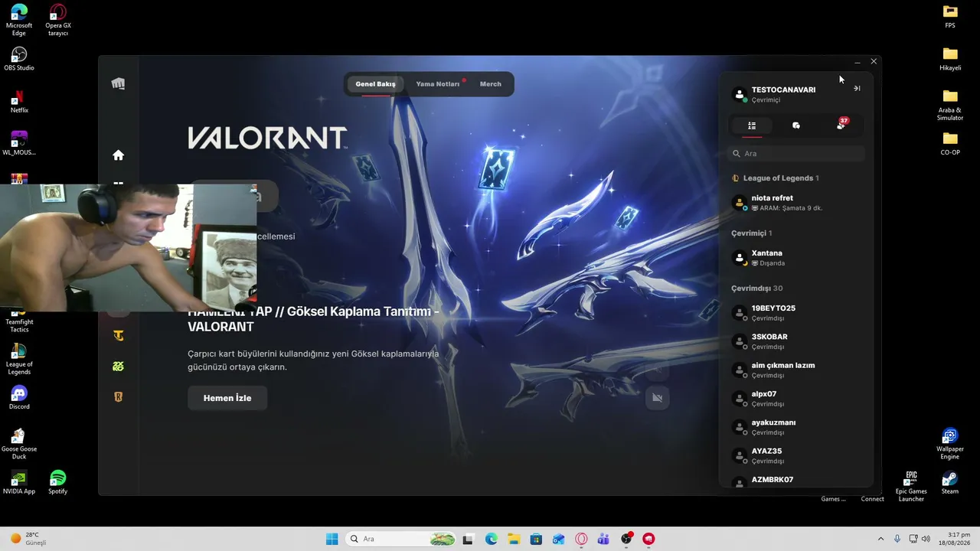The height and width of the screenshot is (551, 980).
Task: Close the Riot Client window
Action: click(x=874, y=61)
